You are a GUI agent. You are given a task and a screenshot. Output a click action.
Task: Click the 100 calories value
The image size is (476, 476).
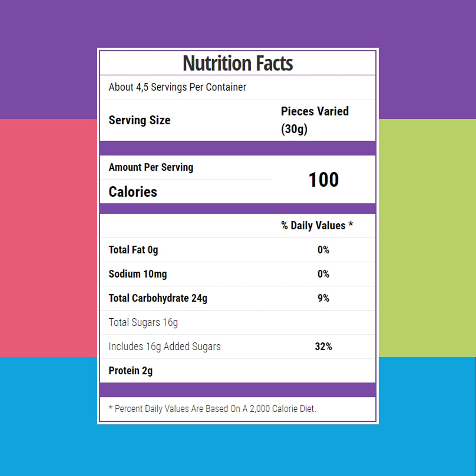coord(323,180)
